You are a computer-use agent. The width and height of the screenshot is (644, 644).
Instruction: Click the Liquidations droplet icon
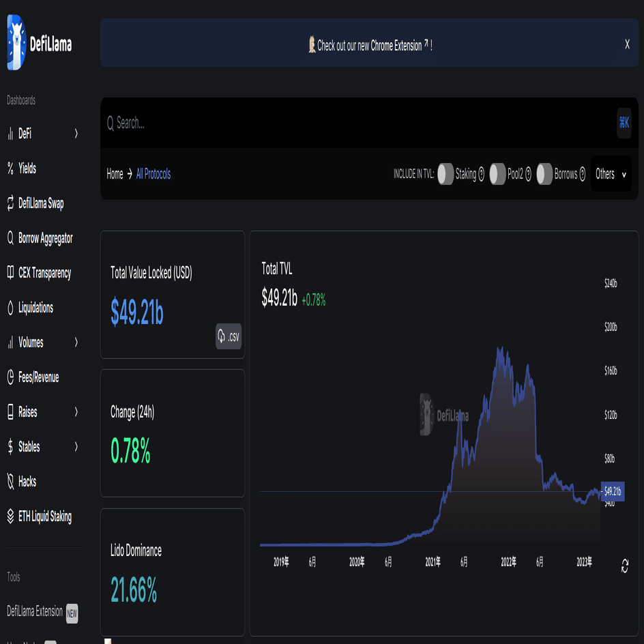click(10, 308)
